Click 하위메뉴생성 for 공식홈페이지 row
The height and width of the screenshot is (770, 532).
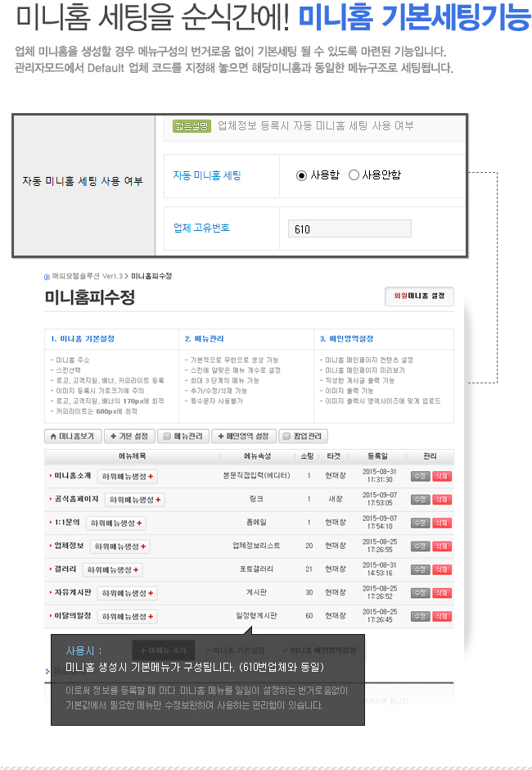134,500
